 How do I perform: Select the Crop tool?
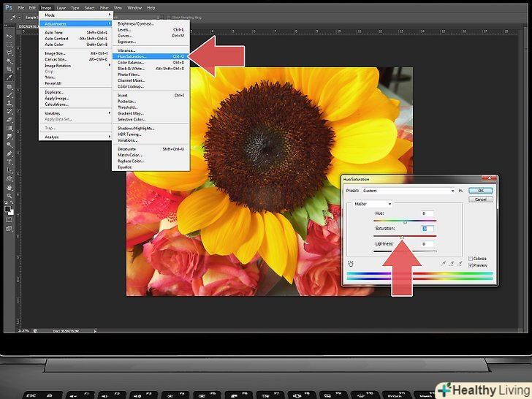pos(9,69)
